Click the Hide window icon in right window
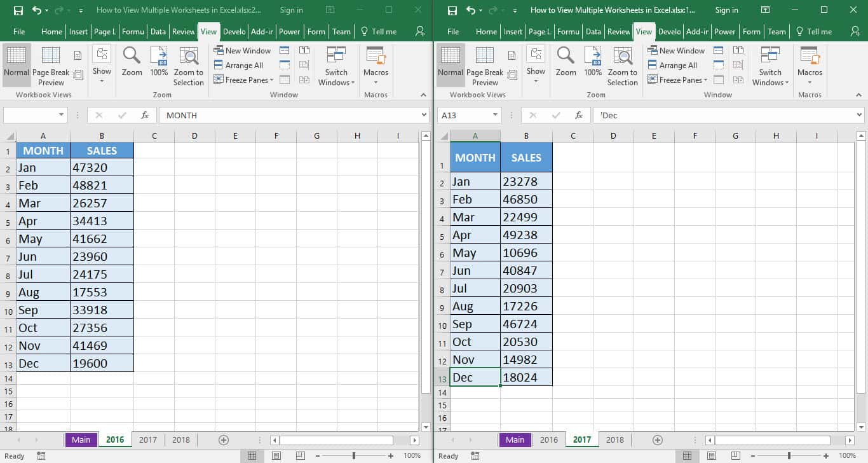Viewport: 868px width, 463px height. pos(719,65)
